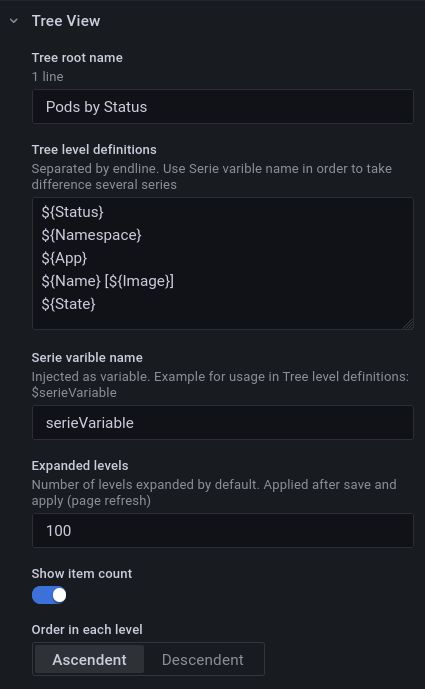Select Ascendent order option
The height and width of the screenshot is (689, 425).
point(89,660)
